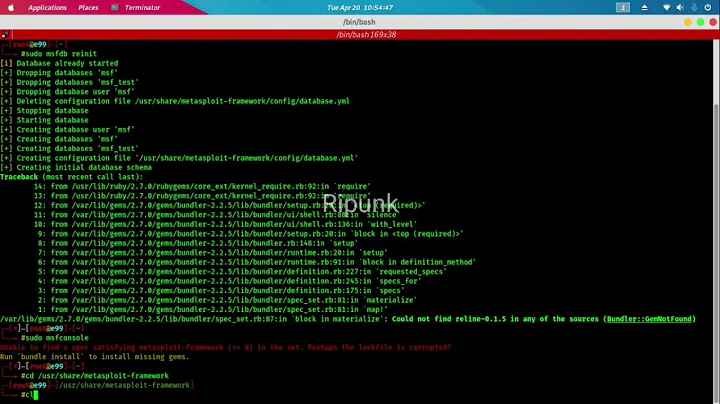Open the Places menu
720x404 pixels.
coord(88,7)
